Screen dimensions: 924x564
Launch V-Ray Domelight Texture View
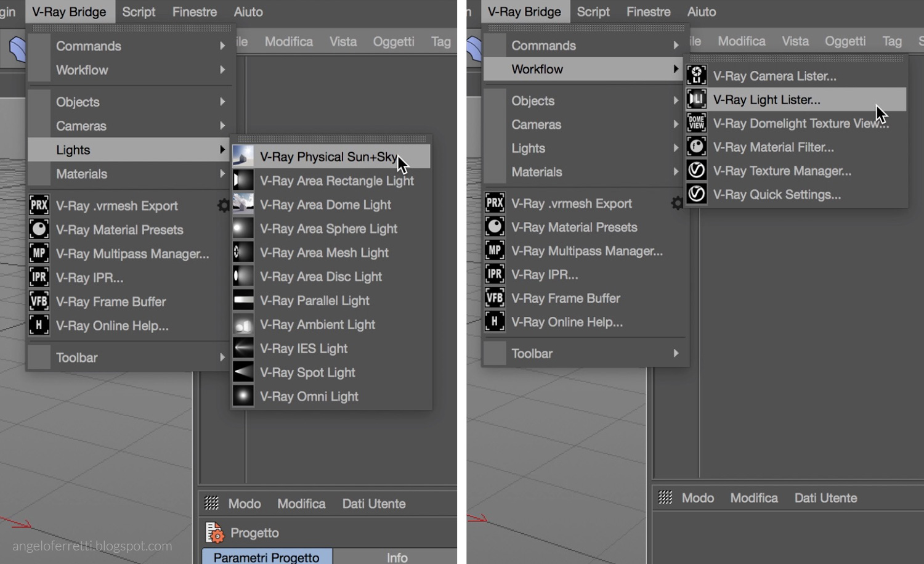(796, 123)
